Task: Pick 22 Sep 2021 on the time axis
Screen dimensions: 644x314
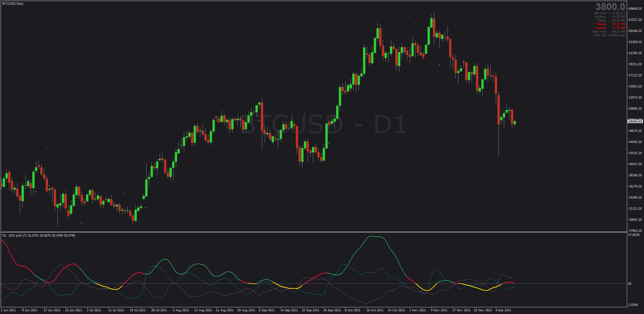Action: [x=311, y=310]
